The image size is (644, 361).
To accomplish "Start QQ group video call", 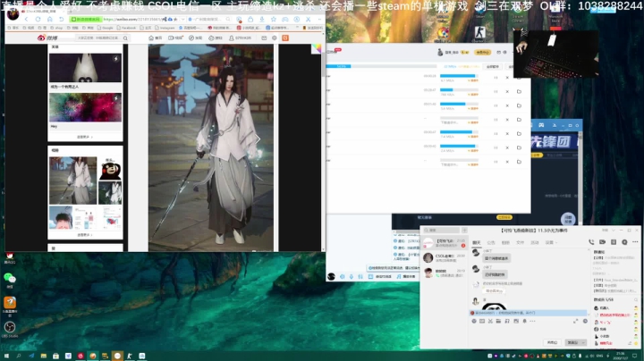I will click(x=602, y=242).
